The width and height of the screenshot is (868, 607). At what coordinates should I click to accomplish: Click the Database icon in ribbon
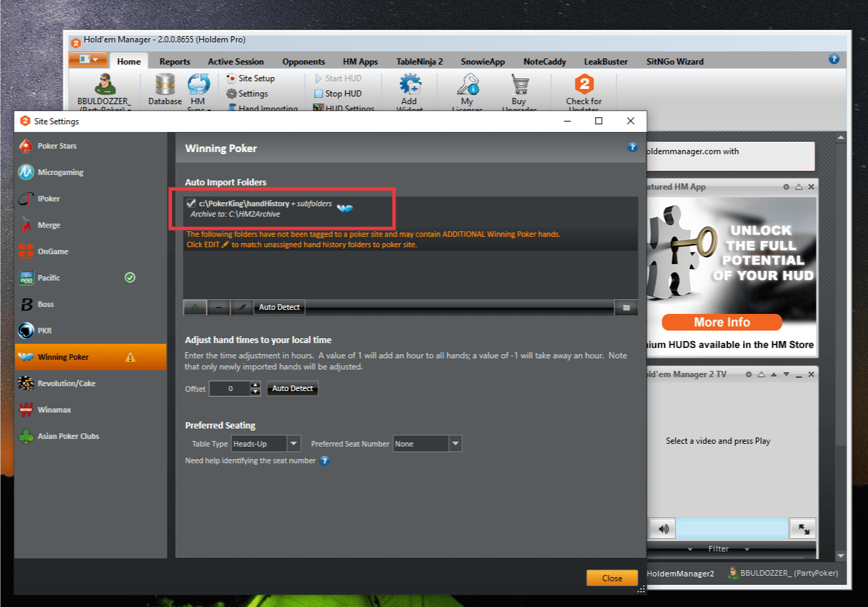pyautogui.click(x=165, y=85)
